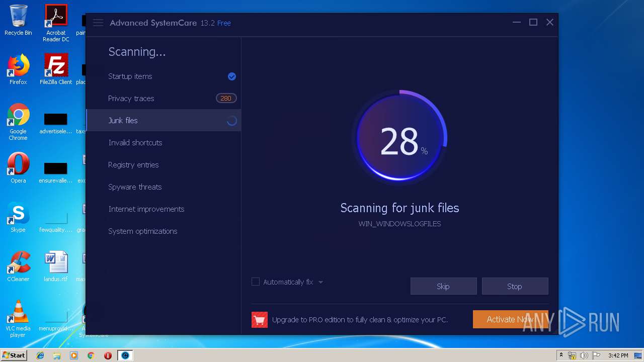This screenshot has height=362, width=644.
Task: Open Recycle Bin on the desktop
Action: (18, 20)
